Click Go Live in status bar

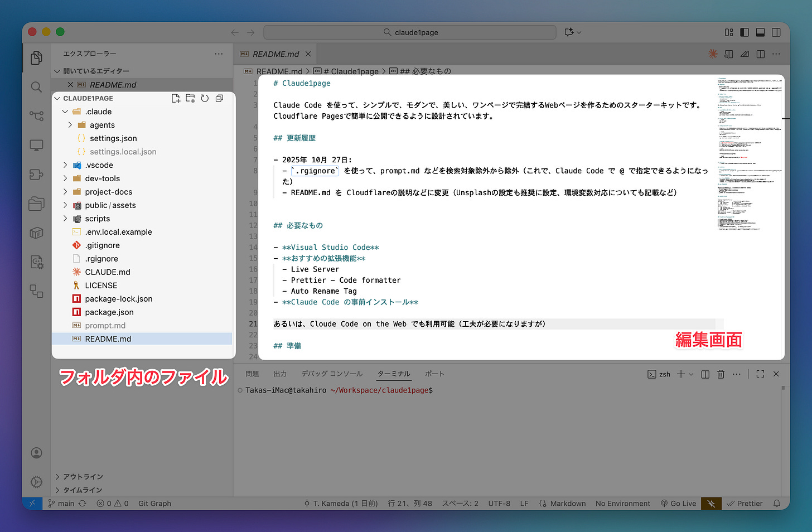(678, 504)
